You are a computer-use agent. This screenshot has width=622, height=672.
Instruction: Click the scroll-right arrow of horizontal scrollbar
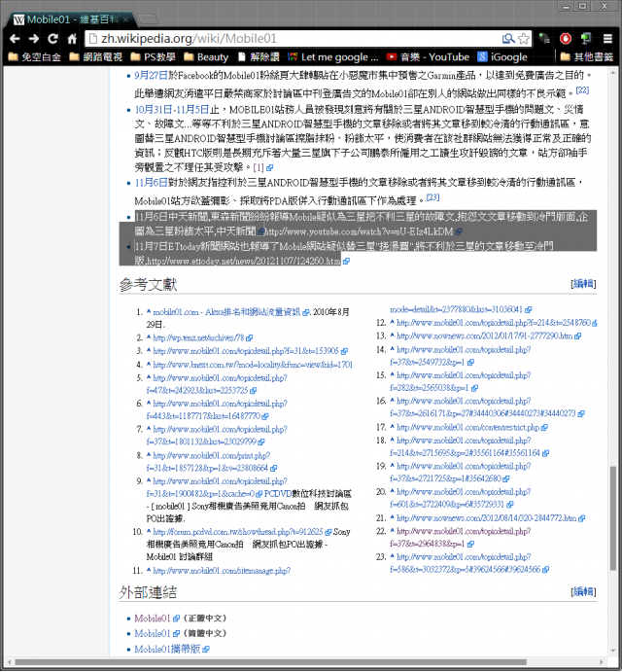(602, 662)
